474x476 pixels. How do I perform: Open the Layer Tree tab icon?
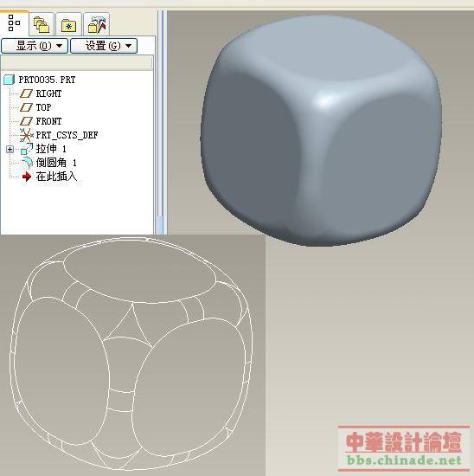click(x=42, y=24)
